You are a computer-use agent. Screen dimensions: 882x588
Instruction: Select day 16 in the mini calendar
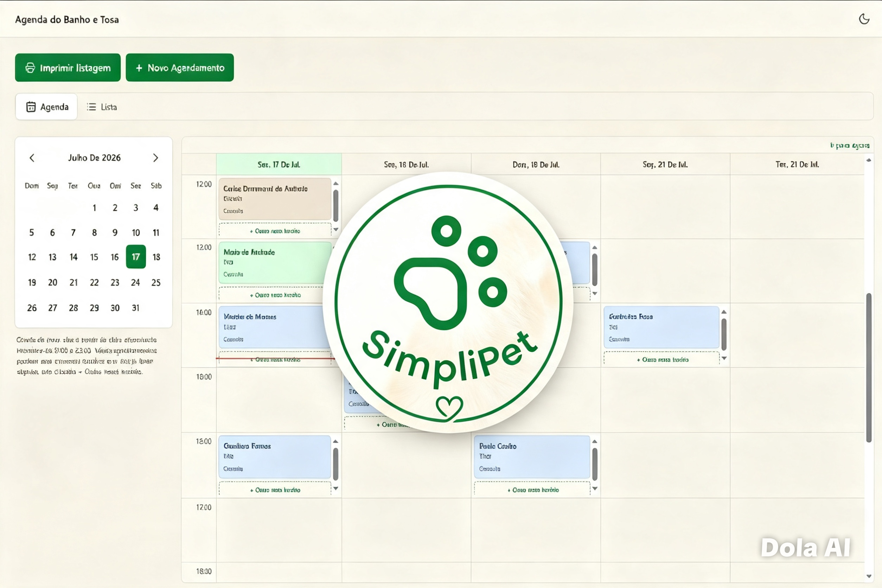point(115,257)
